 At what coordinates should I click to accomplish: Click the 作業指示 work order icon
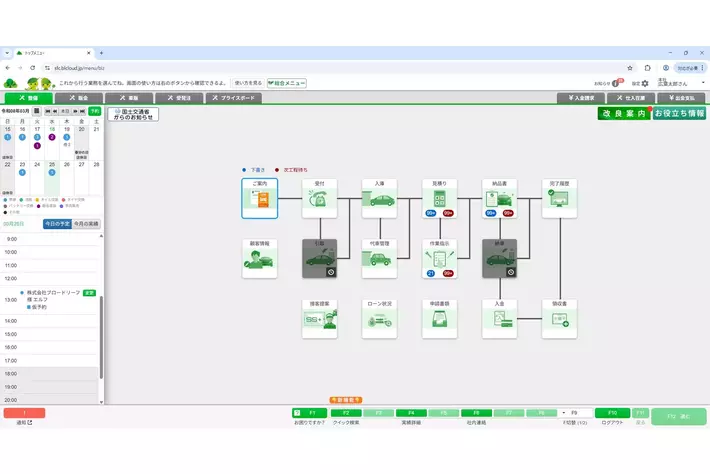coord(439,259)
